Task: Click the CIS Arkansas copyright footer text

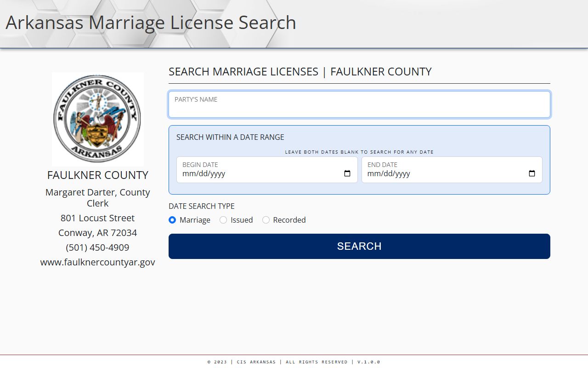Action: click(294, 362)
